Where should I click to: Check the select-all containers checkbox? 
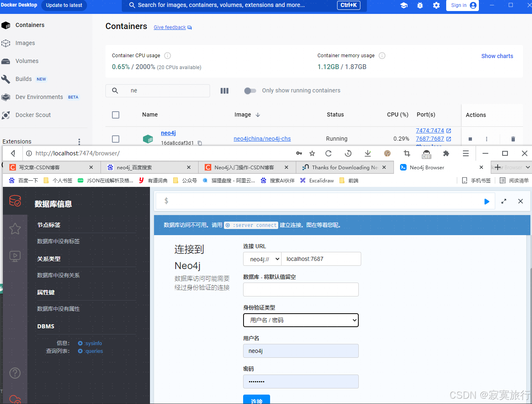116,115
